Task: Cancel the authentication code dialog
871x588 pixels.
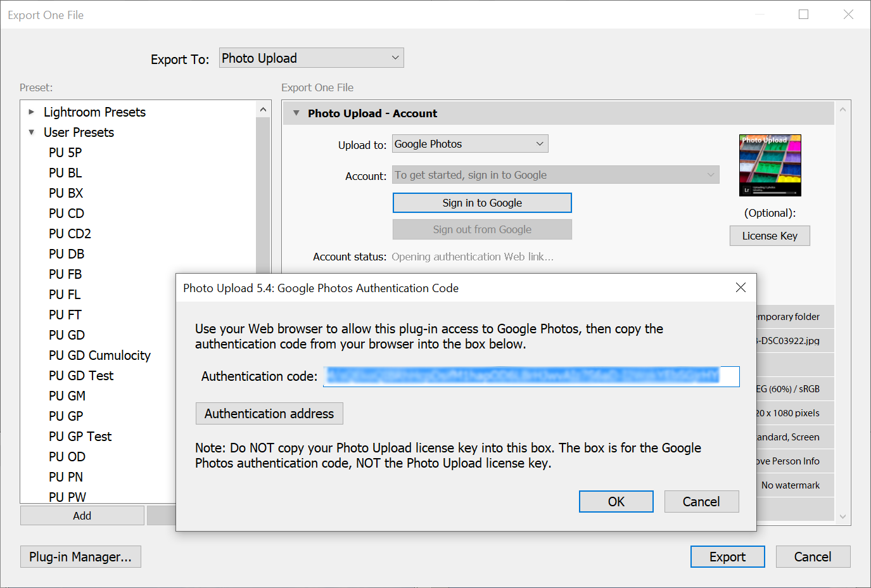Action: coord(701,502)
